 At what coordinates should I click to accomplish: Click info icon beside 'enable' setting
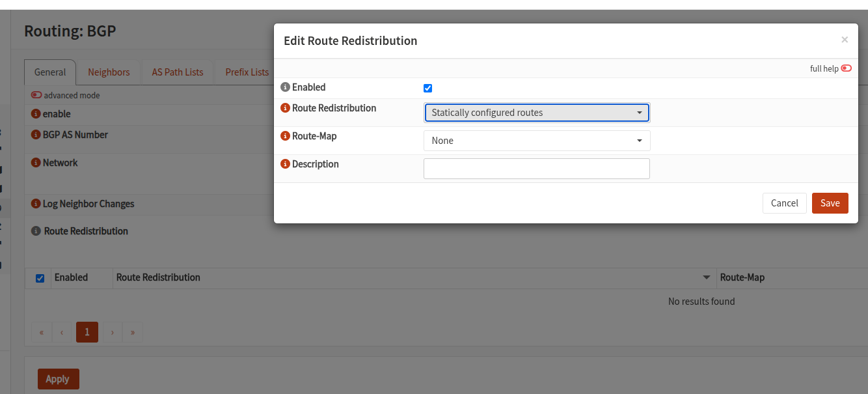(x=36, y=114)
